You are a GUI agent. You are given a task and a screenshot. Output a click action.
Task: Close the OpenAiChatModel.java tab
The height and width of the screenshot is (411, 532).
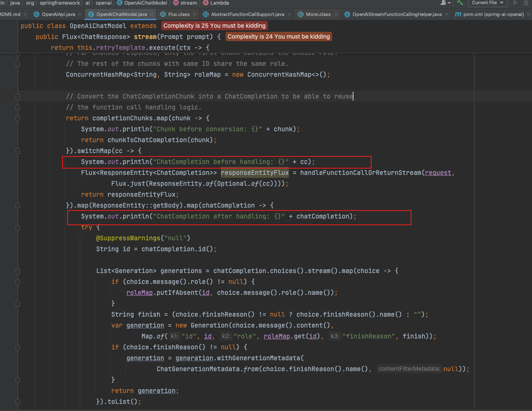point(152,14)
